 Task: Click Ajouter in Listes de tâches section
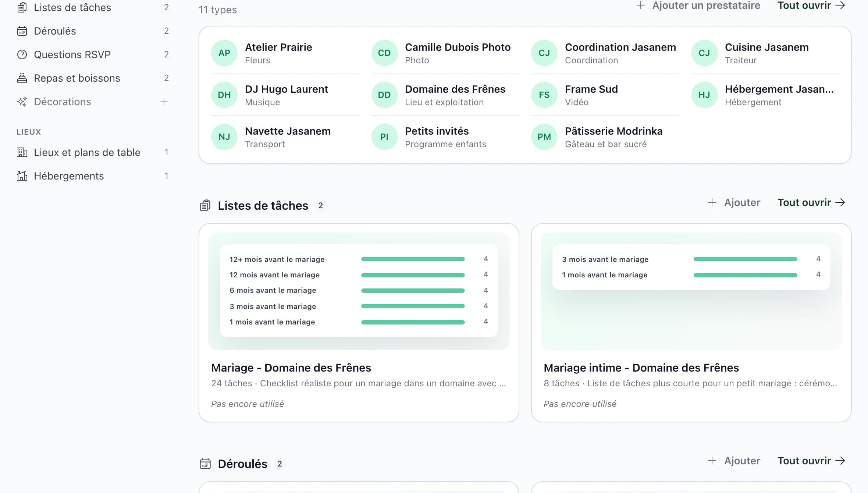click(x=734, y=202)
